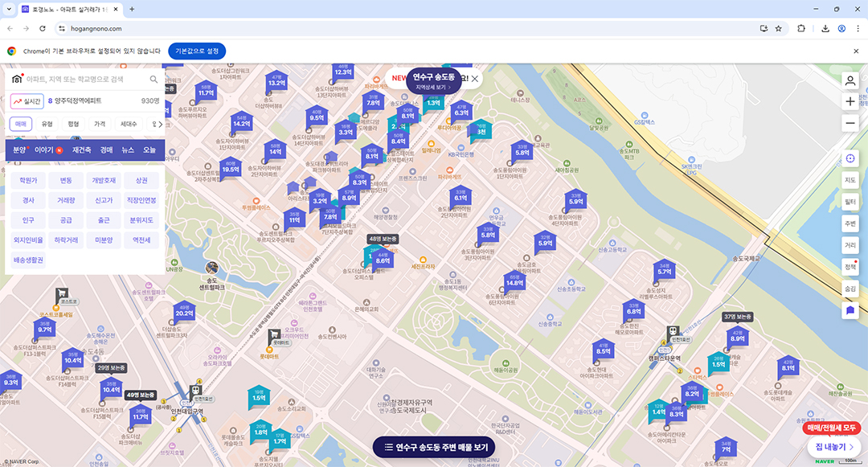Zoom out the map with minus button
The image size is (868, 467).
point(850,123)
